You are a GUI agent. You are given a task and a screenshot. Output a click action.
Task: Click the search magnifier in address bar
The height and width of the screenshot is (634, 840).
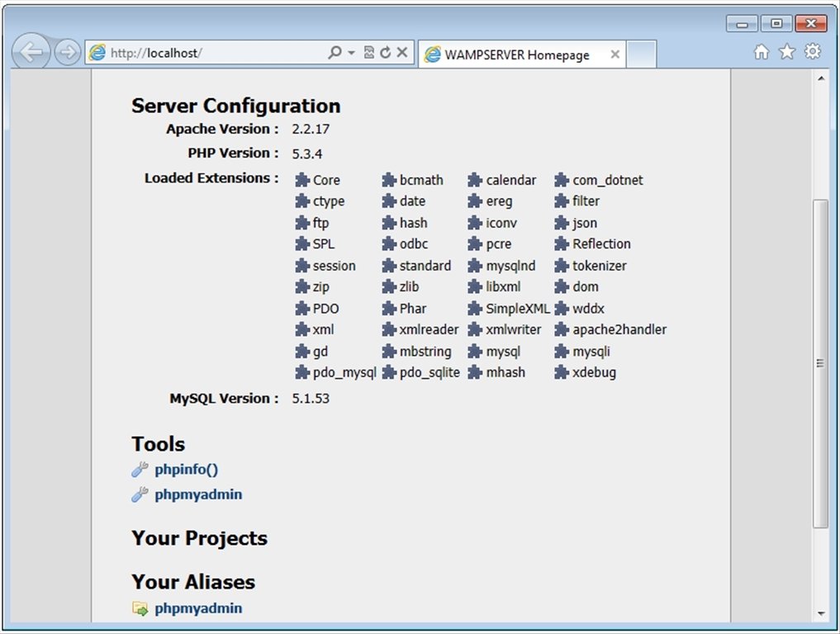coord(335,52)
